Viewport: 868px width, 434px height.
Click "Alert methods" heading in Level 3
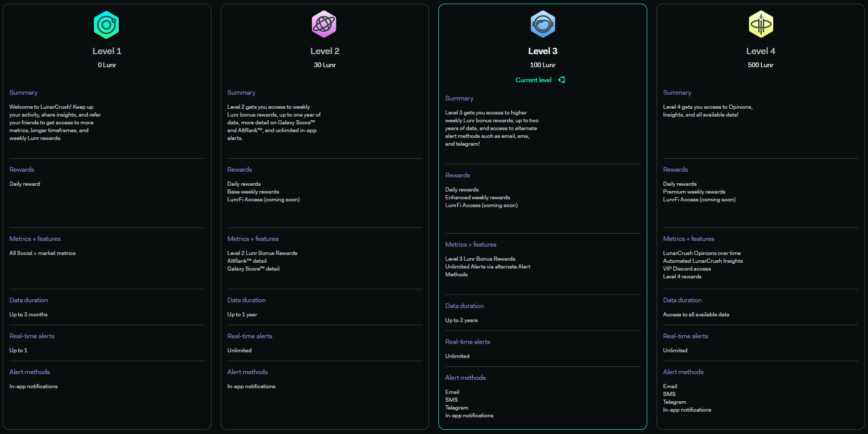click(x=466, y=378)
